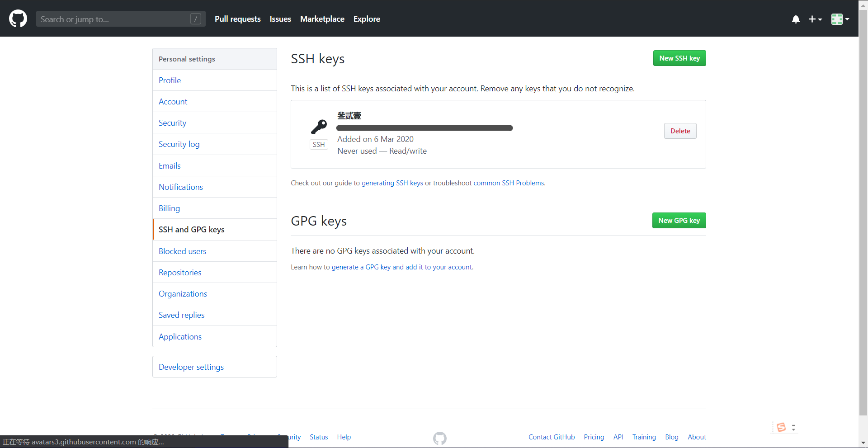Open the Training footer link

[644, 437]
